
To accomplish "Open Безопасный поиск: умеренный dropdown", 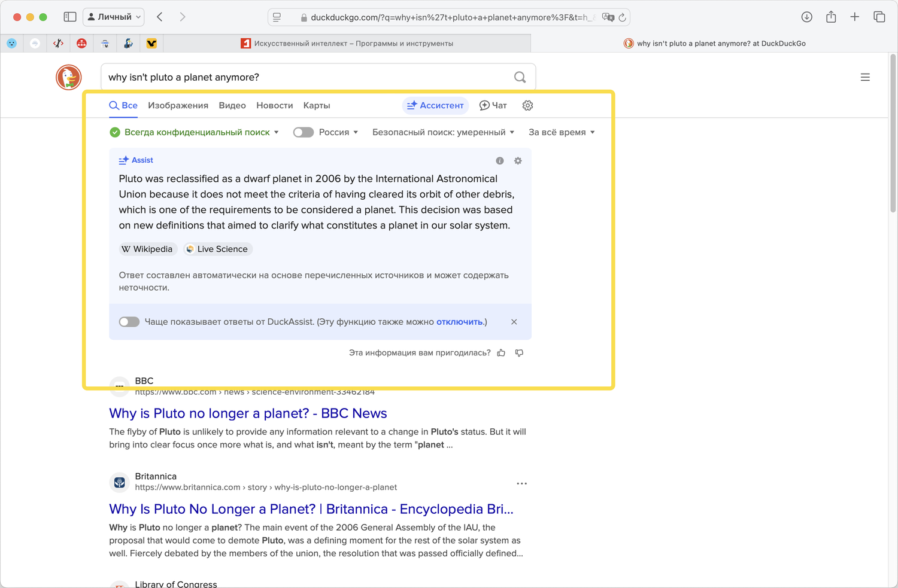I will coord(444,132).
